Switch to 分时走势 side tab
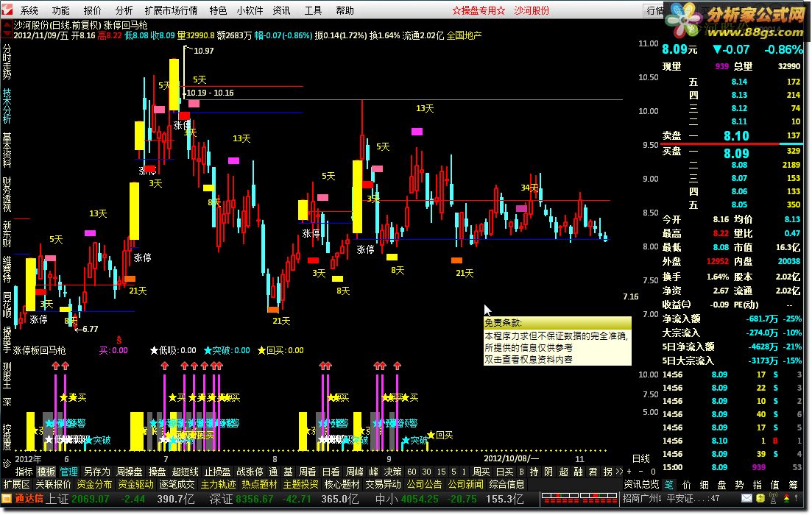The width and height of the screenshot is (812, 515). [7, 62]
